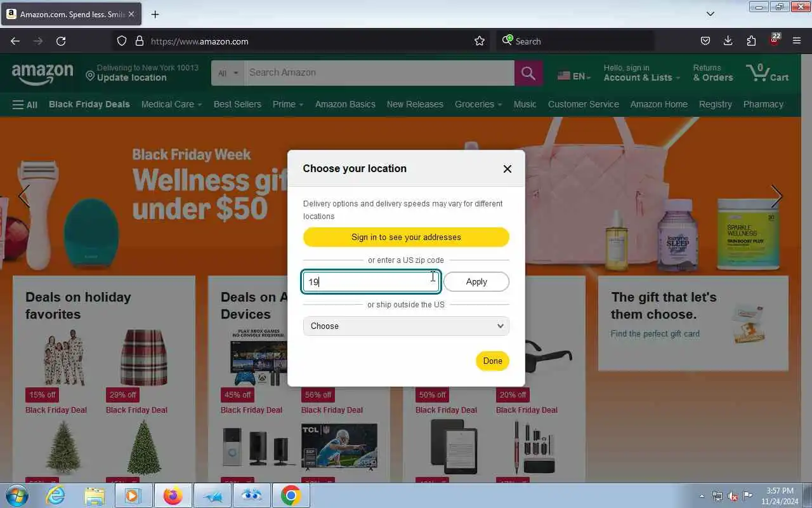
Task: Open Customer Service nav item
Action: click(584, 104)
